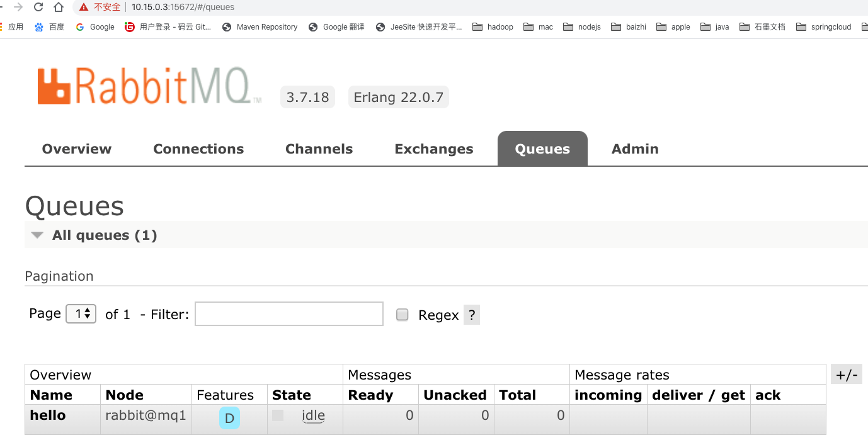Image resolution: width=868 pixels, height=445 pixels.
Task: Click the insecure-site warning triangle icon
Action: click(84, 7)
